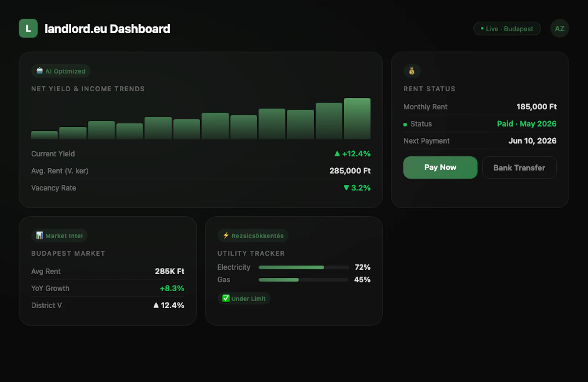Click the Electricity label
The width and height of the screenshot is (588, 382).
(x=234, y=267)
